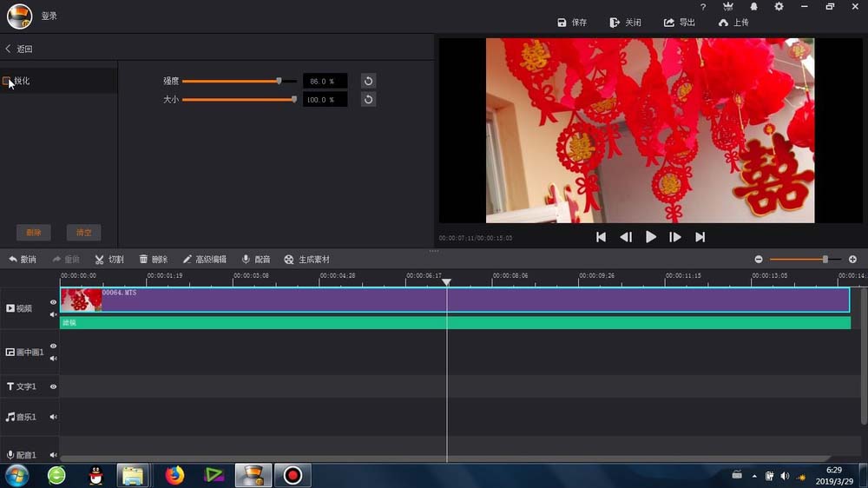Zoom out timeline minus icon

coord(759,260)
